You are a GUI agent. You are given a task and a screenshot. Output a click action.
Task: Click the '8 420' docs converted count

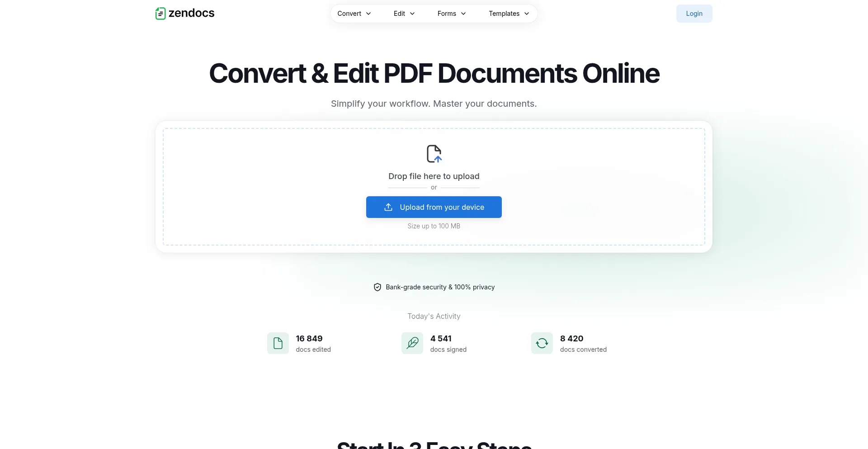coord(572,339)
